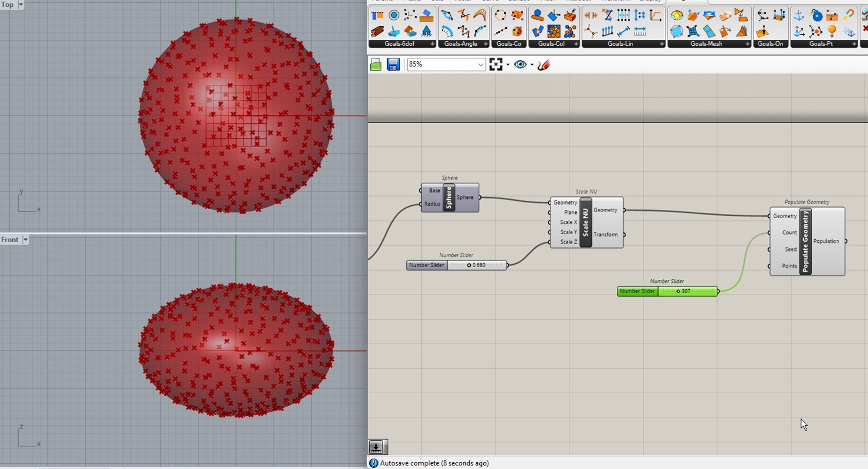The image size is (868, 469).
Task: Click the Top viewport title label
Action: point(8,5)
